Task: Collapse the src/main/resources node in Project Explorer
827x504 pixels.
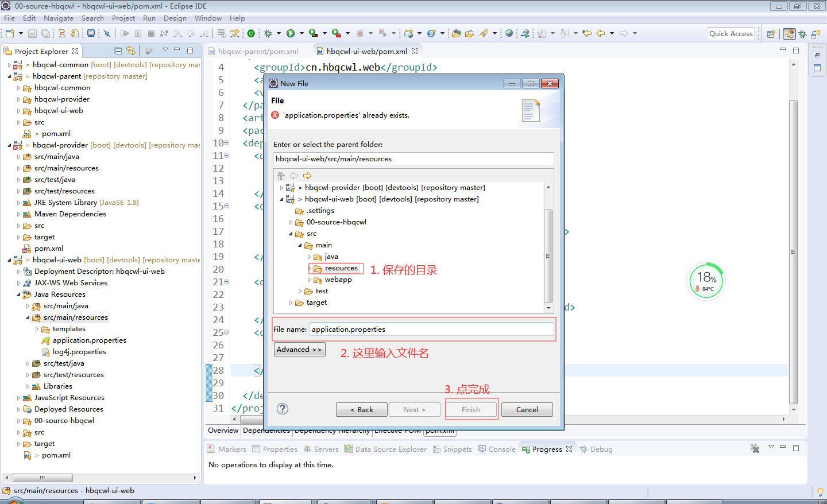Action: 28,317
